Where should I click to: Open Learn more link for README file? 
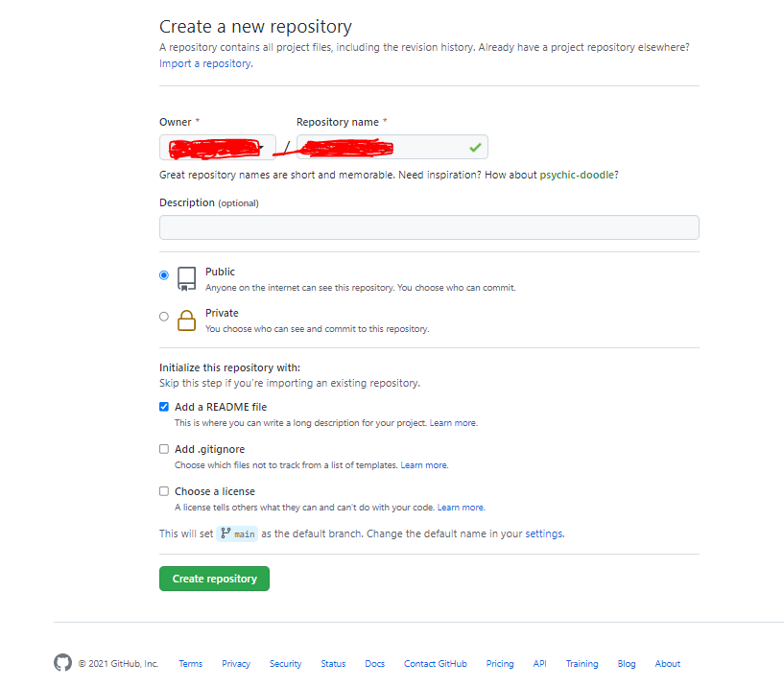point(454,423)
